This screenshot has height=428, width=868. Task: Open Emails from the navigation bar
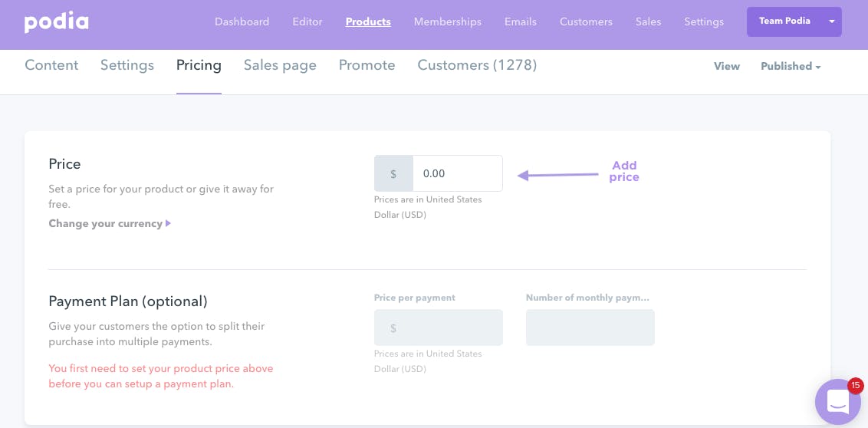(521, 22)
